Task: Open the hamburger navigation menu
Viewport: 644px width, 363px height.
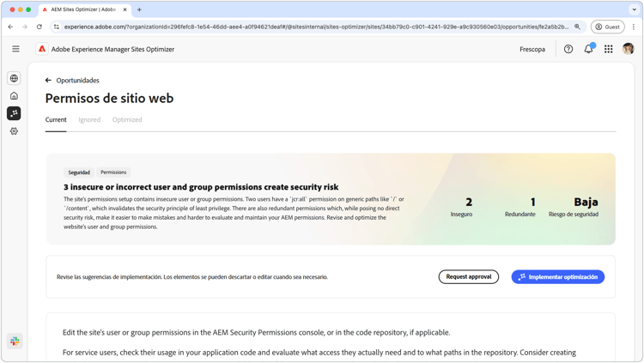Action: (x=15, y=49)
